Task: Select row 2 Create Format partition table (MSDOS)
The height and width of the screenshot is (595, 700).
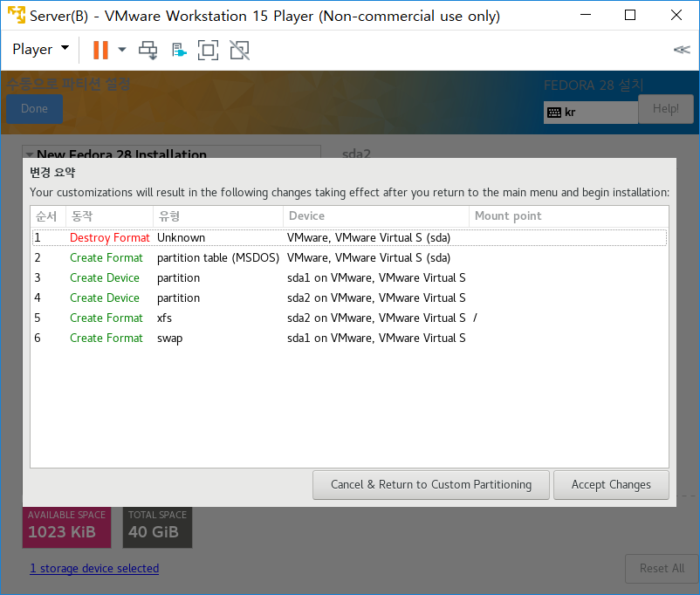Action: point(349,257)
